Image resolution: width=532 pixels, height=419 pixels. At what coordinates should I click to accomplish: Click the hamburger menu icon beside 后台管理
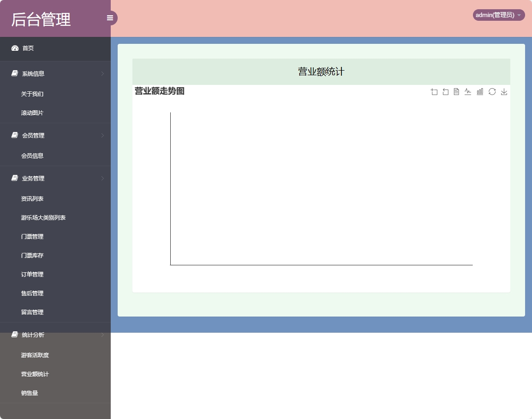tap(110, 18)
